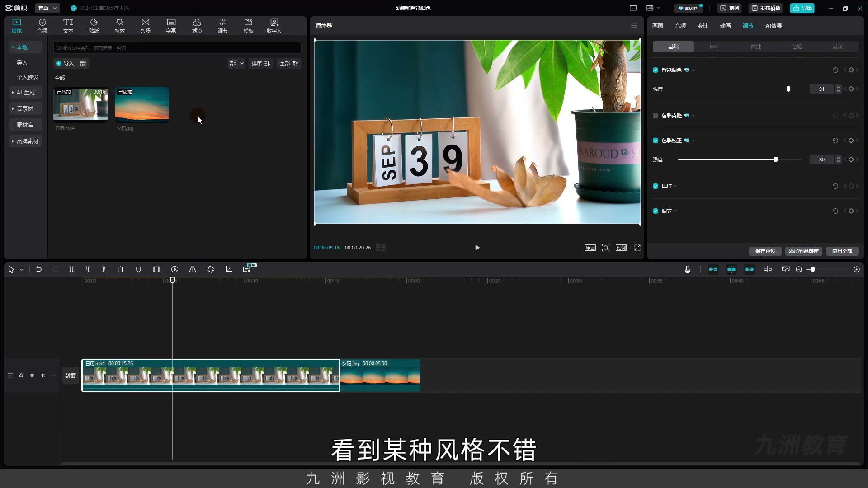Reset 智能调色 with its circular arrow

pyautogui.click(x=835, y=70)
